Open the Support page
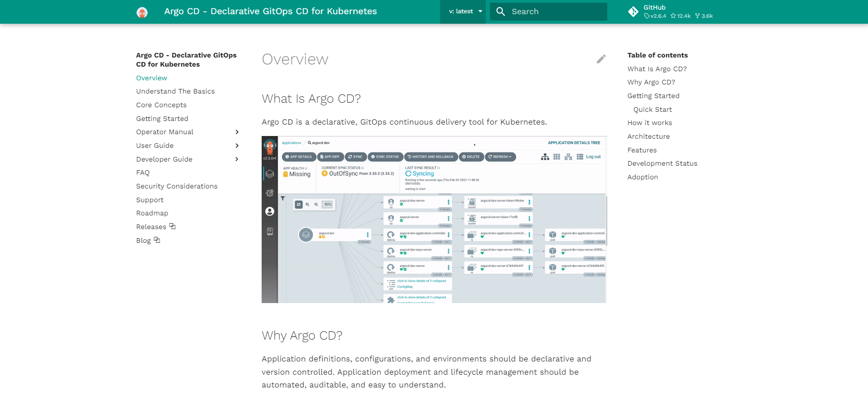Viewport: 868px width, 403px height. click(150, 200)
